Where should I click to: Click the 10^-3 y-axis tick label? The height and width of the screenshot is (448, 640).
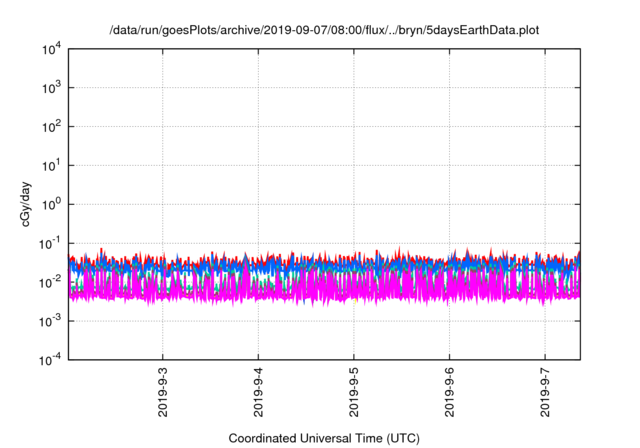[50, 322]
